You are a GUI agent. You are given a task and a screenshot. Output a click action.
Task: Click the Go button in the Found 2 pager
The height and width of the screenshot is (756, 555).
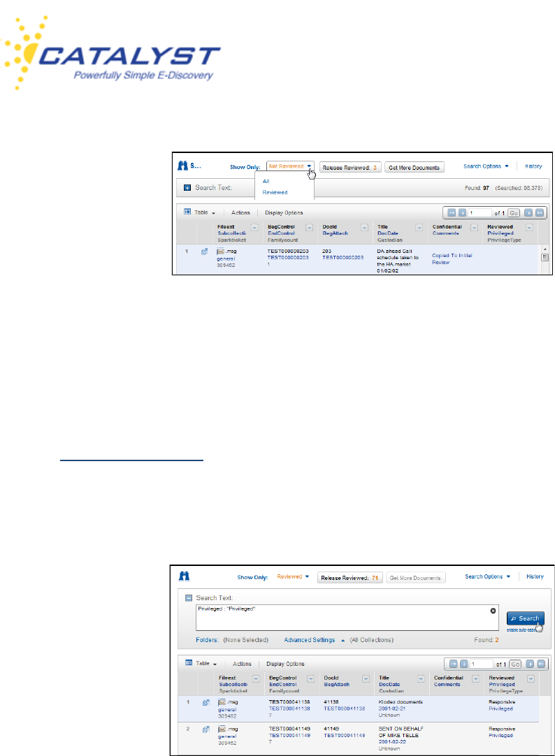(515, 664)
